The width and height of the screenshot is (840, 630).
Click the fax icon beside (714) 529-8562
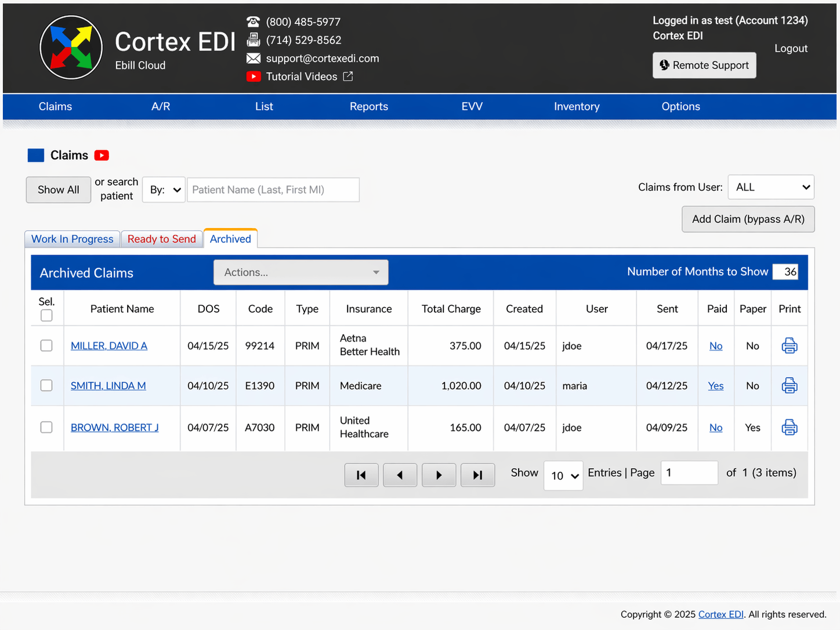point(253,40)
